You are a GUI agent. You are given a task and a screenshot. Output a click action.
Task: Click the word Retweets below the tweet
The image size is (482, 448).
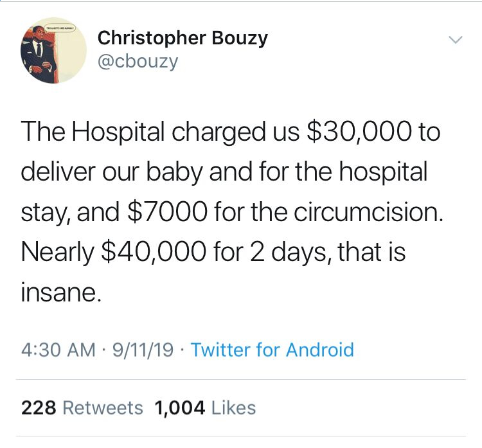coord(102,408)
